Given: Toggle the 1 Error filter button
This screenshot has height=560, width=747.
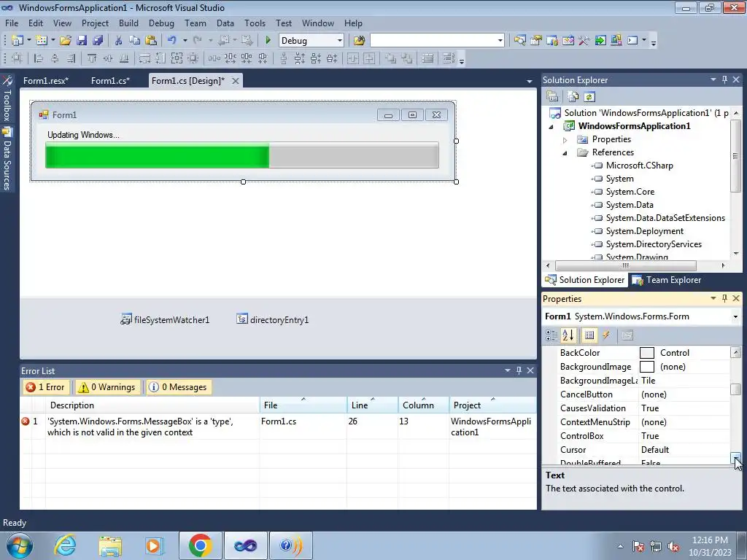Looking at the screenshot, I should point(46,387).
